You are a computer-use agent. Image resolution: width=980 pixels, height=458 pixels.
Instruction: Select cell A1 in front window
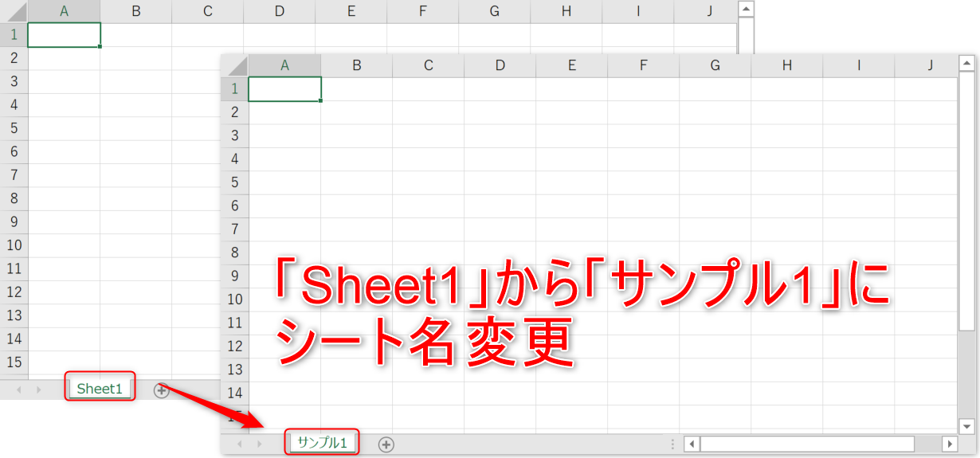(x=284, y=88)
